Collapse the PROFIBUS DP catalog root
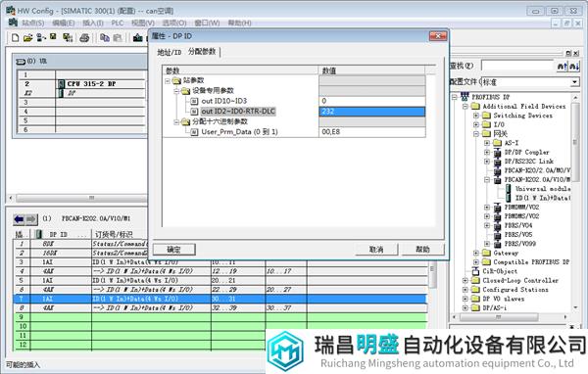Screen dimensions: 588x374 pos(455,97)
